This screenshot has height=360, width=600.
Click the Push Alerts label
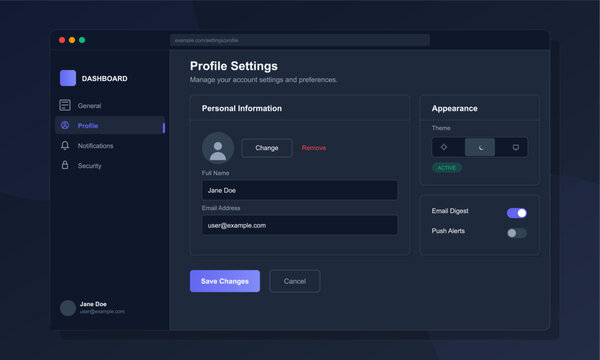[x=448, y=231]
